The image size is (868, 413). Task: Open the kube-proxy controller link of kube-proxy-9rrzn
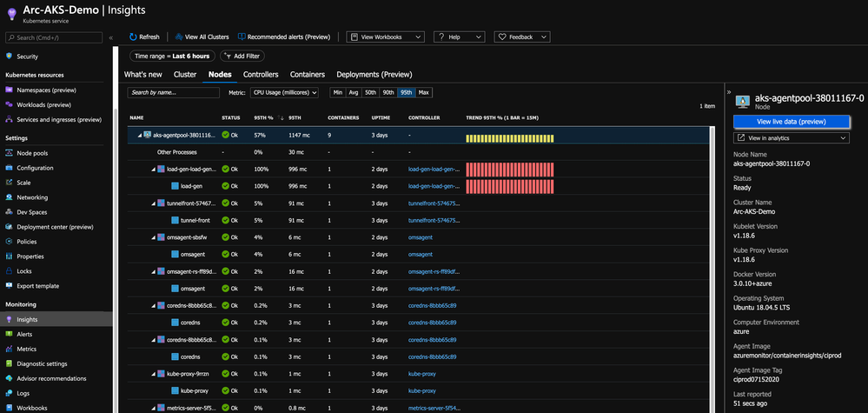(421, 374)
